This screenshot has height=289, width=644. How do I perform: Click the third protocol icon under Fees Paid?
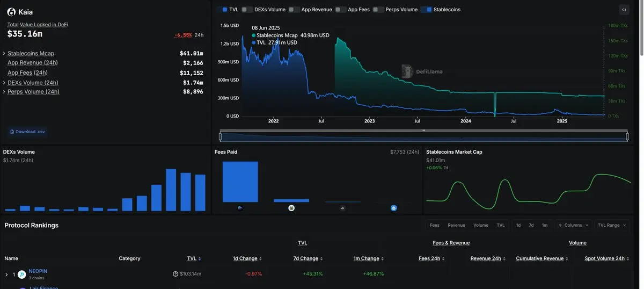coord(343,208)
